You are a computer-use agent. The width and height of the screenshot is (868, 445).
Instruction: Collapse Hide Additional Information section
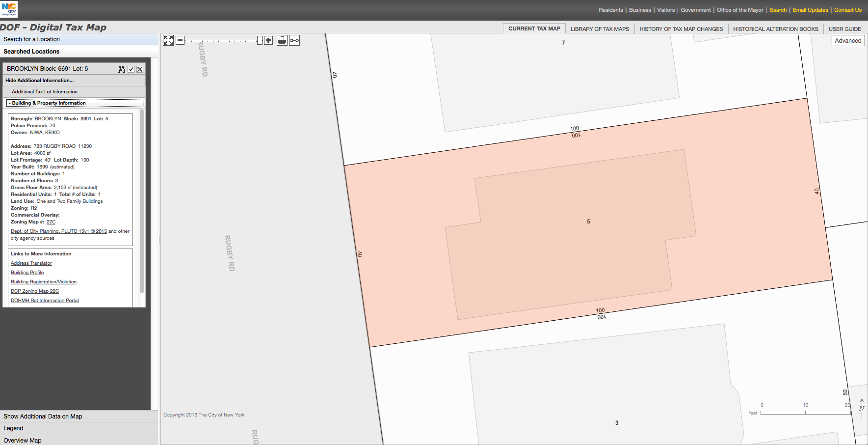pyautogui.click(x=39, y=81)
